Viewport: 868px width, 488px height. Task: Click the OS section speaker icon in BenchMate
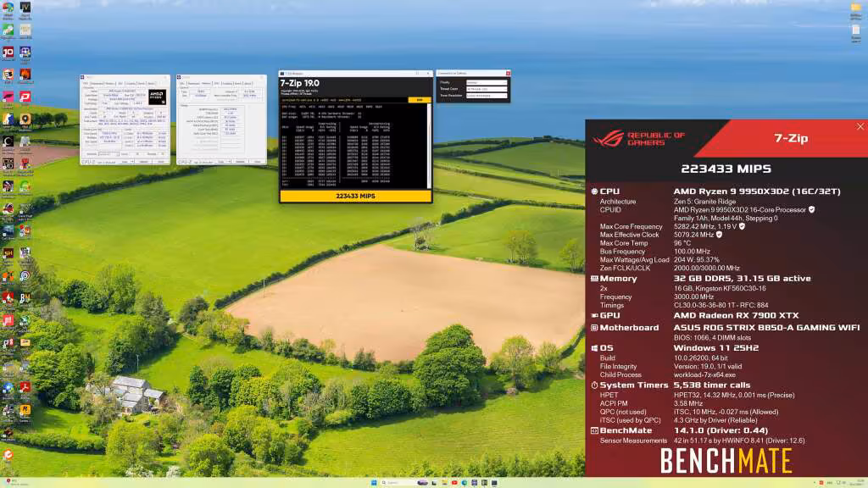[x=596, y=347]
